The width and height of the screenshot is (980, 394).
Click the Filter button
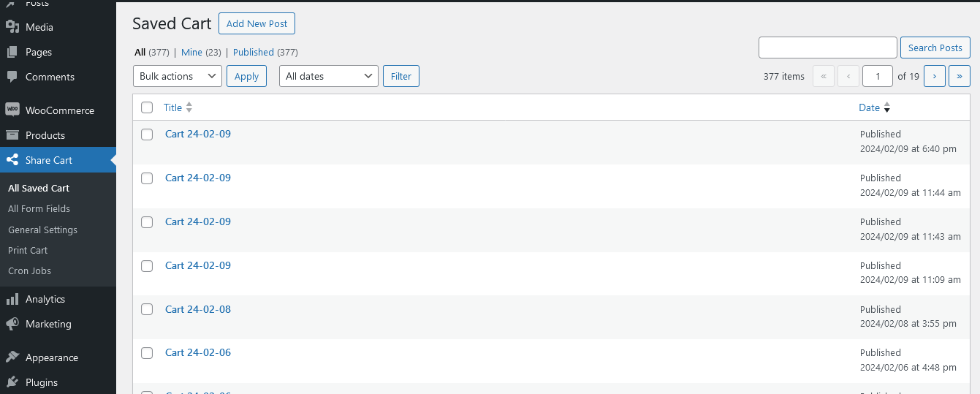401,76
